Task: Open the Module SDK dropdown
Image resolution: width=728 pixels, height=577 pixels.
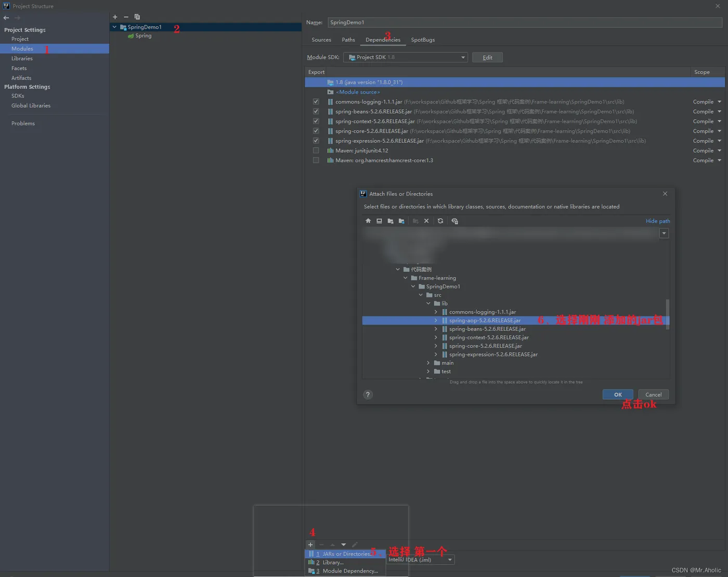Action: pyautogui.click(x=406, y=57)
